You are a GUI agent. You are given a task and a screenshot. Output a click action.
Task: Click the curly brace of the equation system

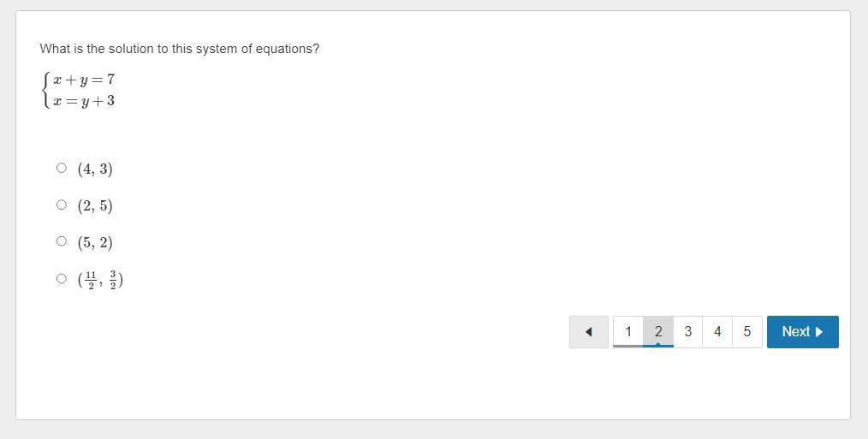click(45, 90)
